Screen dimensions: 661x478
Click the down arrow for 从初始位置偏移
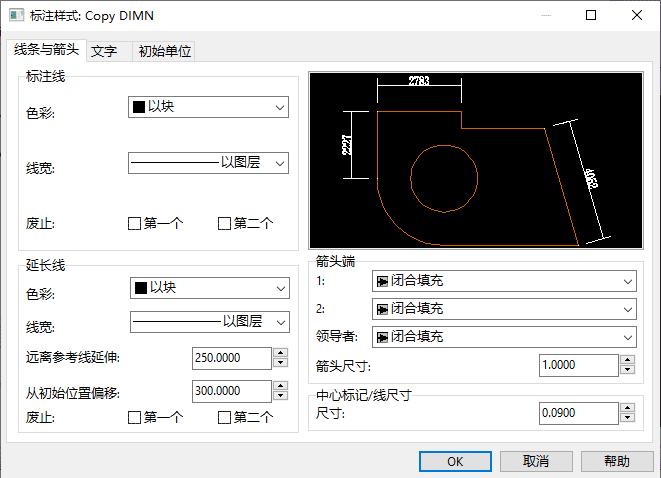pos(280,397)
